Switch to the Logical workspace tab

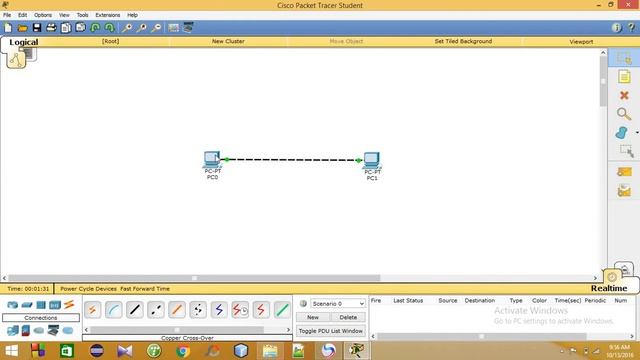(23, 42)
